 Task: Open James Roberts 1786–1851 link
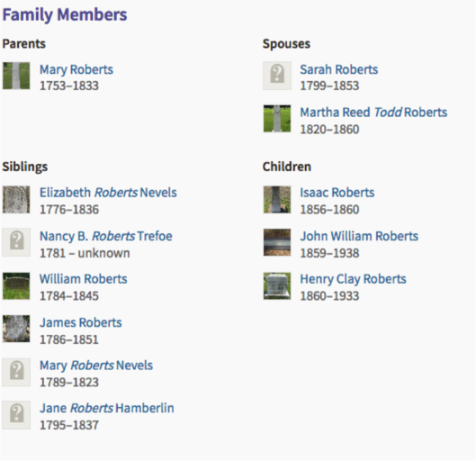click(x=80, y=322)
